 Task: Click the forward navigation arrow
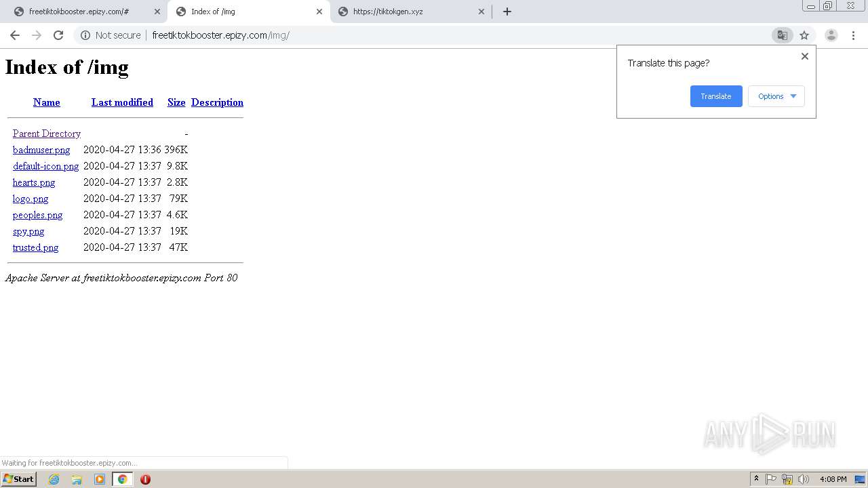[x=37, y=35]
